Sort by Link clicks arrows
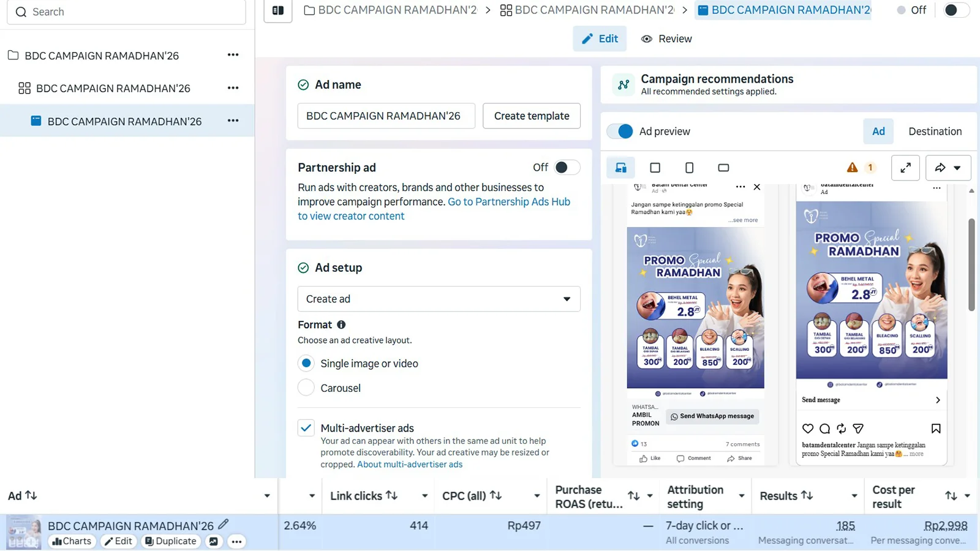This screenshot has width=980, height=551. click(391, 495)
